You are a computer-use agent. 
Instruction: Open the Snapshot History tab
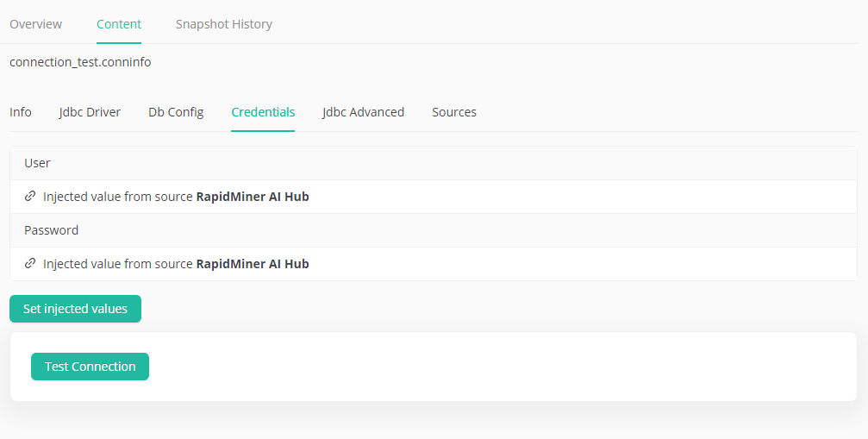point(224,24)
